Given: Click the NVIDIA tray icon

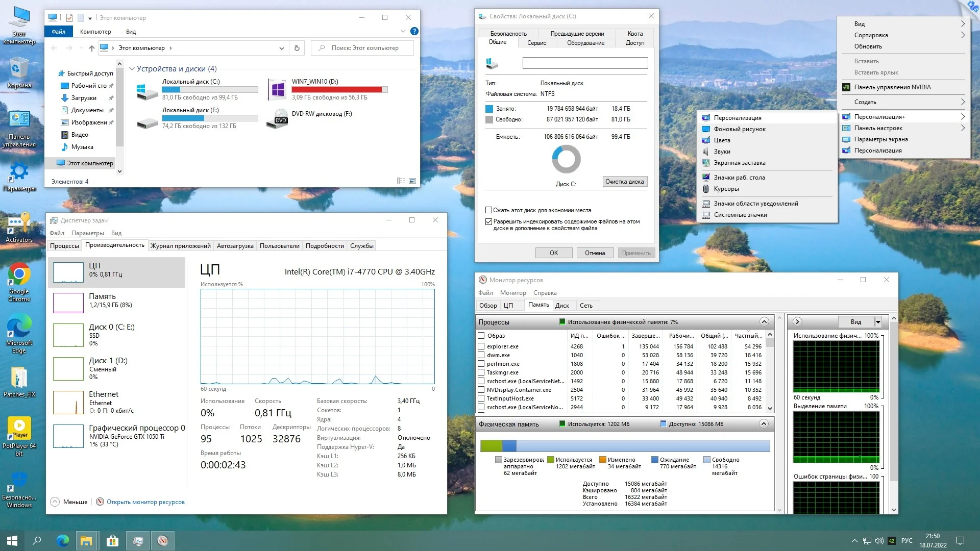Looking at the screenshot, I should 892,541.
